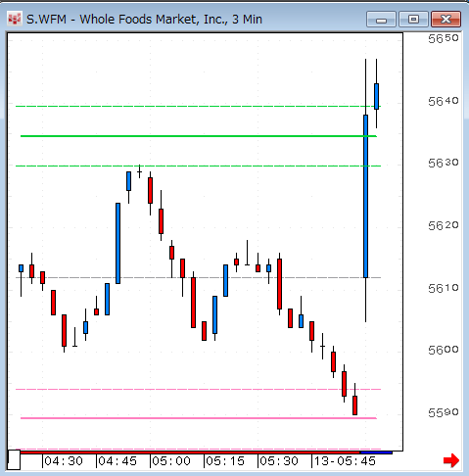The width and height of the screenshot is (469, 476).
Task: Click the white box at time axis left
Action: (14, 459)
